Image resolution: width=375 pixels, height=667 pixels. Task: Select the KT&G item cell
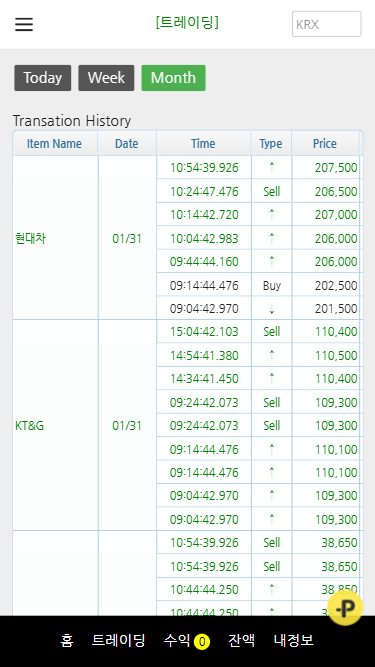pos(55,425)
